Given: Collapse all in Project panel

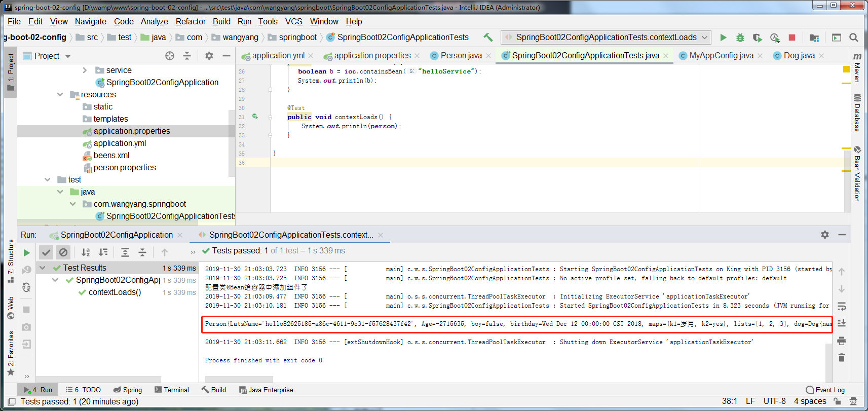Looking at the screenshot, I should tap(187, 56).
